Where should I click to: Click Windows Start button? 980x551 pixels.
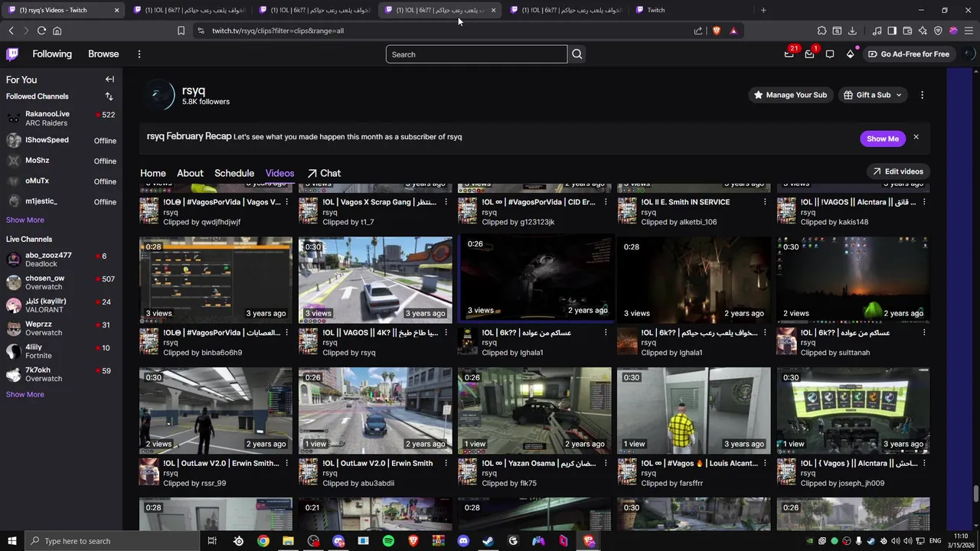[x=11, y=541]
